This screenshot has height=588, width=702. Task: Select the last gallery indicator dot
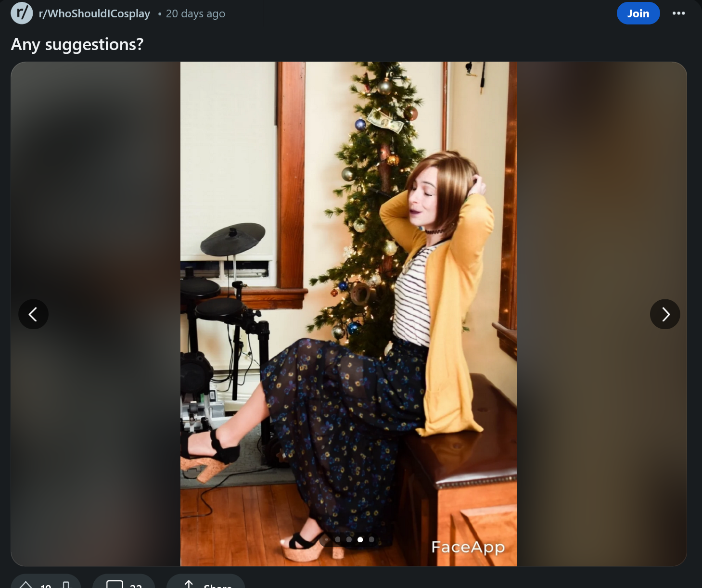pyautogui.click(x=371, y=539)
